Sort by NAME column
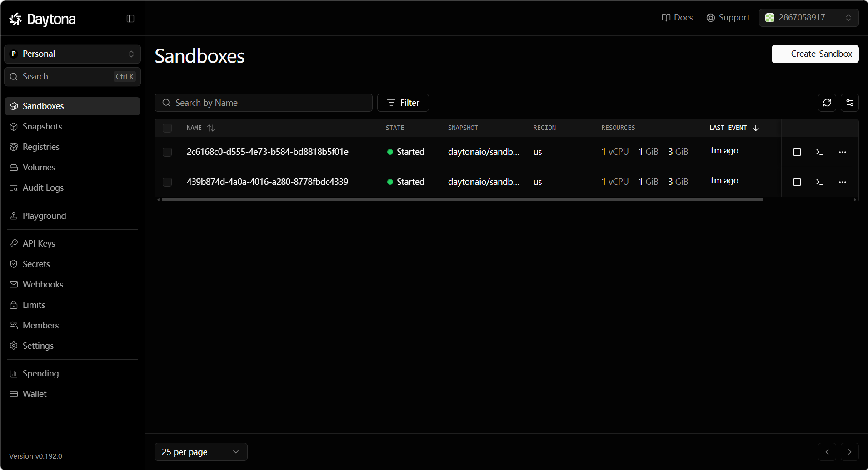 click(x=200, y=128)
